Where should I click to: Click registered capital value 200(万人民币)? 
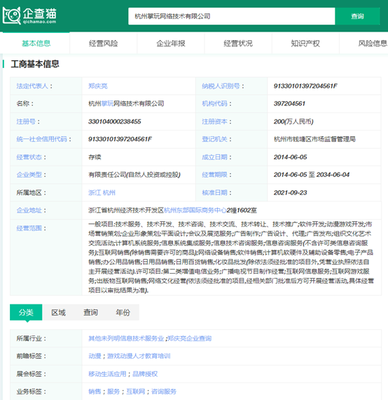point(293,121)
